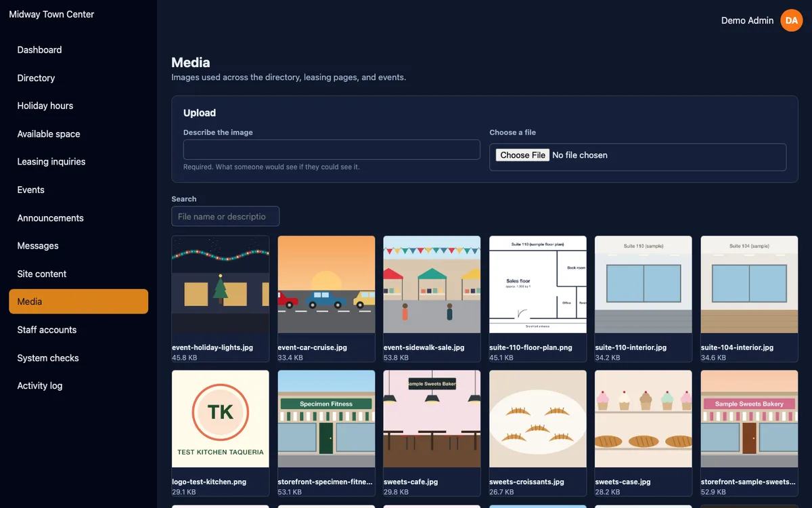
Task: Open event-car-cruise.jpg thumbnail
Action: [x=326, y=284]
